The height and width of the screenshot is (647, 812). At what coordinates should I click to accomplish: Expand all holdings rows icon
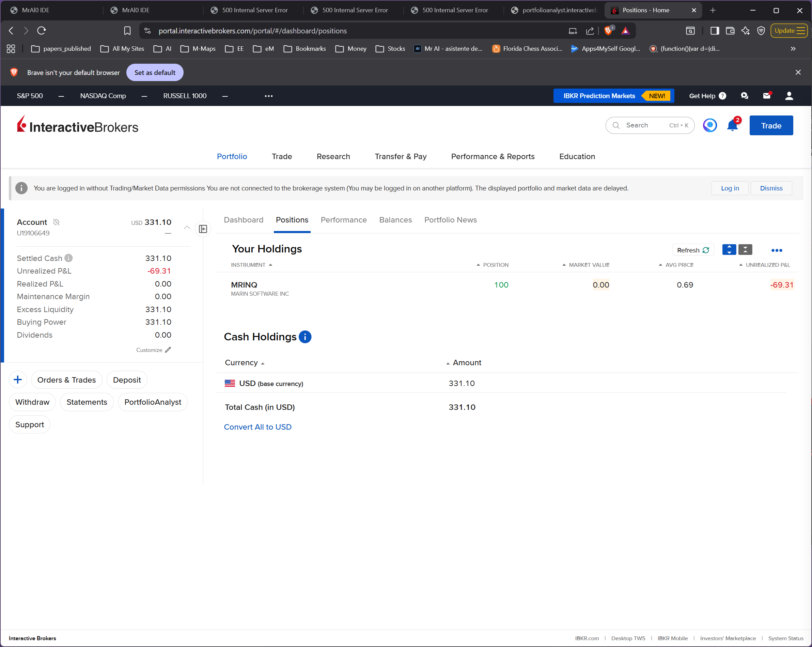point(729,250)
